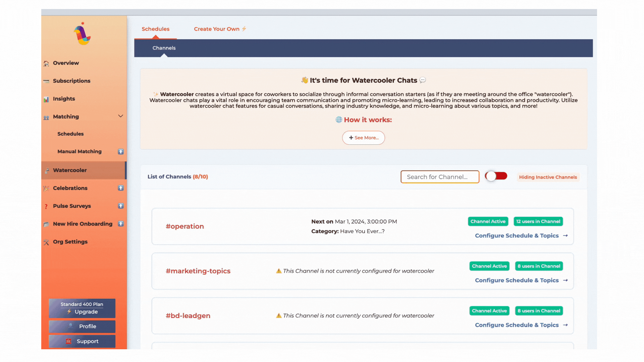Click the upgrade icon next to Celebrations
644x362 pixels.
(x=121, y=188)
